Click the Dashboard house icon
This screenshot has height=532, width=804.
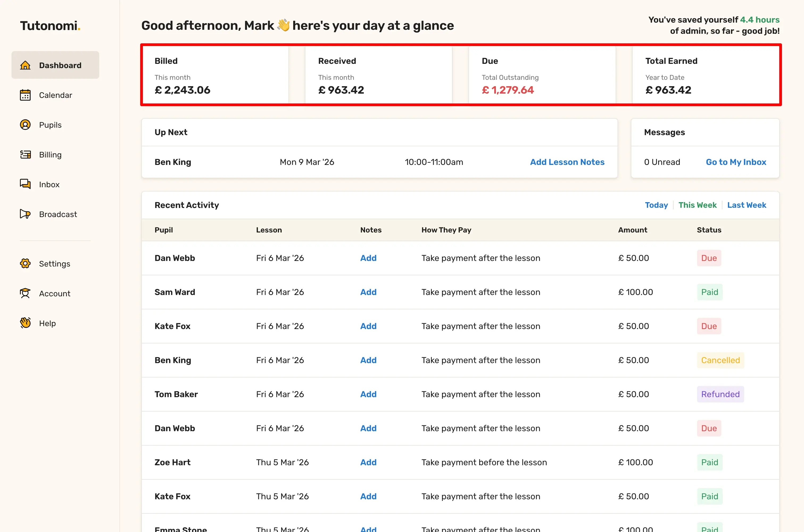click(x=25, y=65)
